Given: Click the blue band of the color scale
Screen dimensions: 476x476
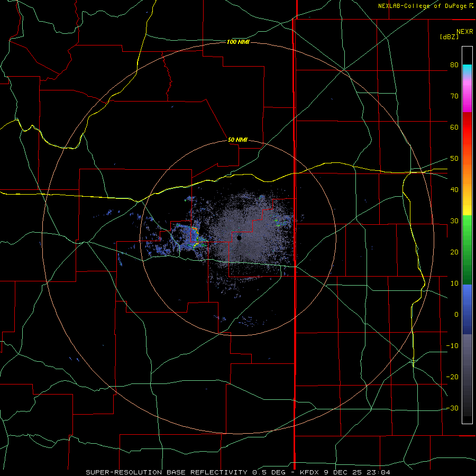Looking at the screenshot, I should (467, 309).
